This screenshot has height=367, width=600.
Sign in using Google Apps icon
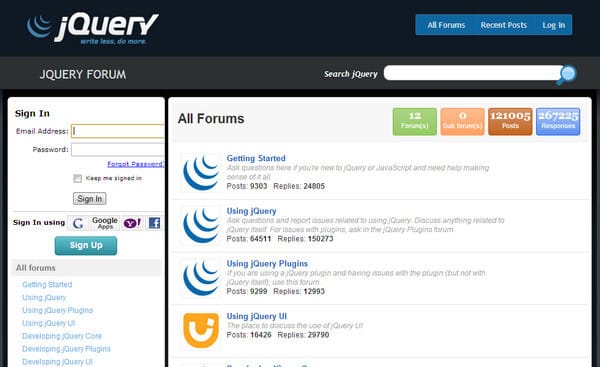(x=105, y=223)
